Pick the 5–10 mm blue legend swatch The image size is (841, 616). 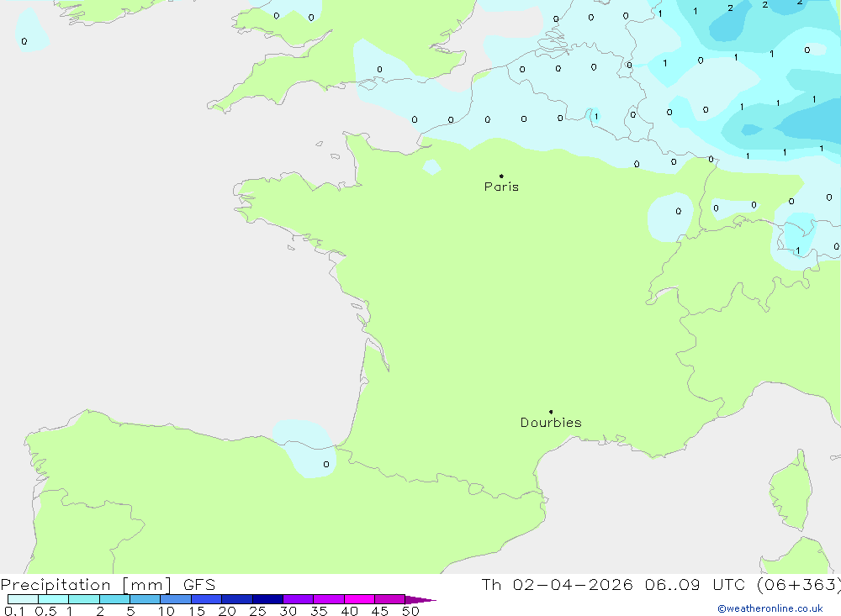pyautogui.click(x=145, y=599)
